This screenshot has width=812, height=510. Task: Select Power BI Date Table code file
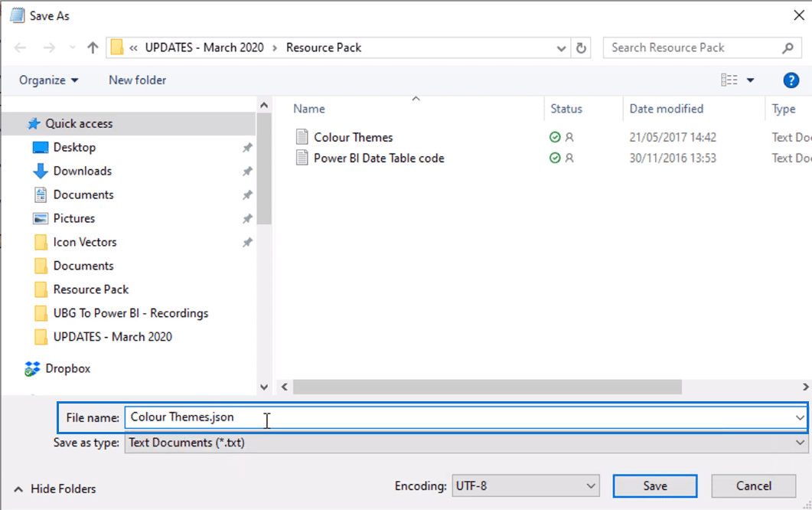[x=379, y=158]
